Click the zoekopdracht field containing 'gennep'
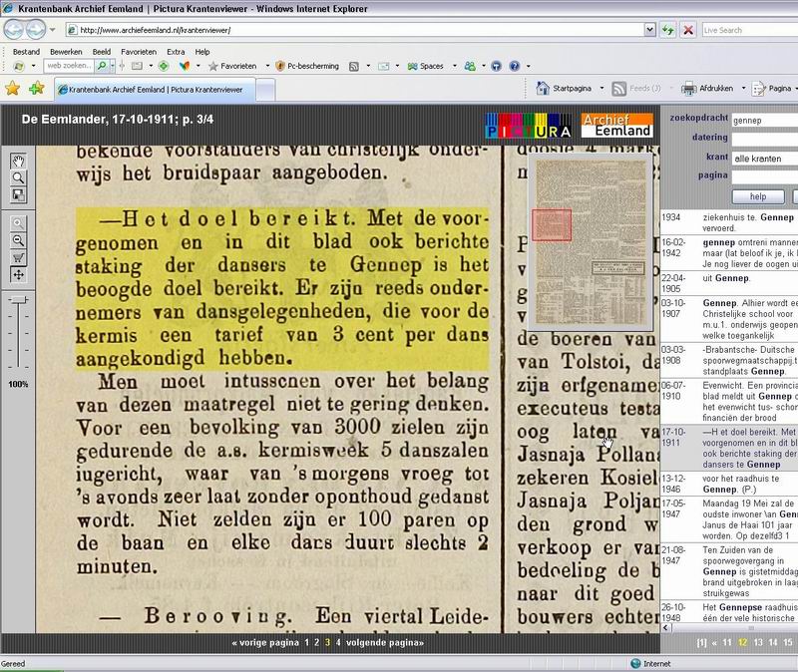The width and height of the screenshot is (798, 672). tap(764, 120)
